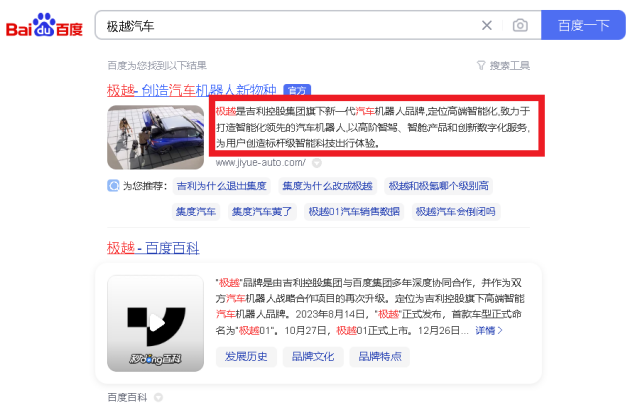This screenshot has width=640, height=403.
Task: Click the Baike summary paragraph about 极越品牌
Action: [x=370, y=306]
